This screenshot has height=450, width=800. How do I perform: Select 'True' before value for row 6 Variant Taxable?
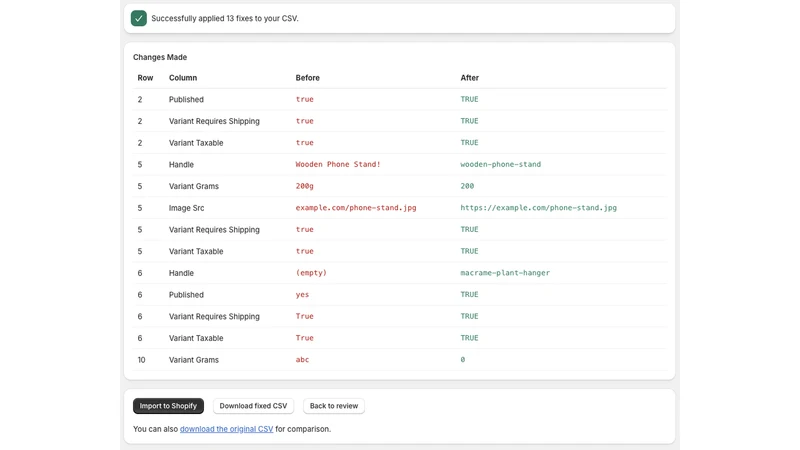click(x=305, y=338)
